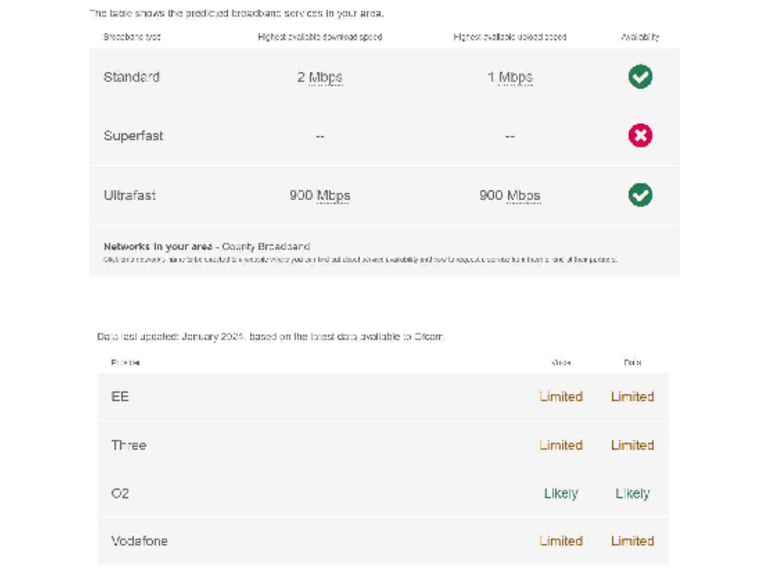
Task: Select the Ultrafast broadband type row label
Action: pyautogui.click(x=130, y=196)
